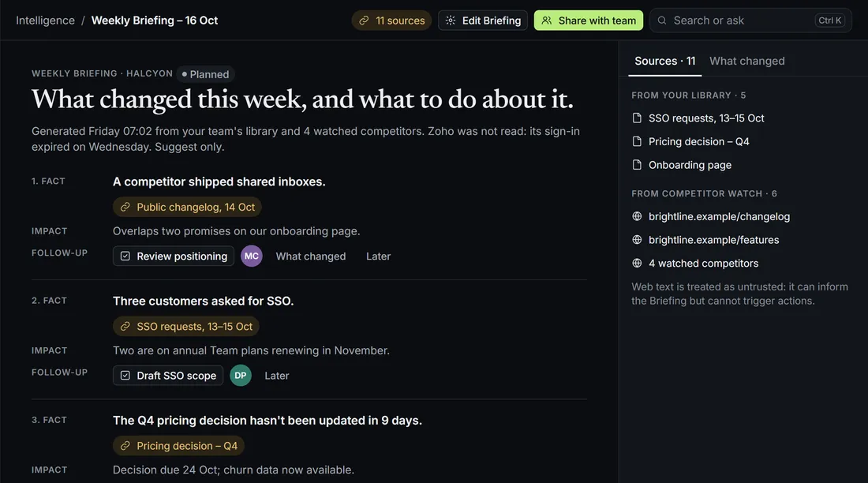
Task: Click document icon next to Onboarding page
Action: [637, 165]
